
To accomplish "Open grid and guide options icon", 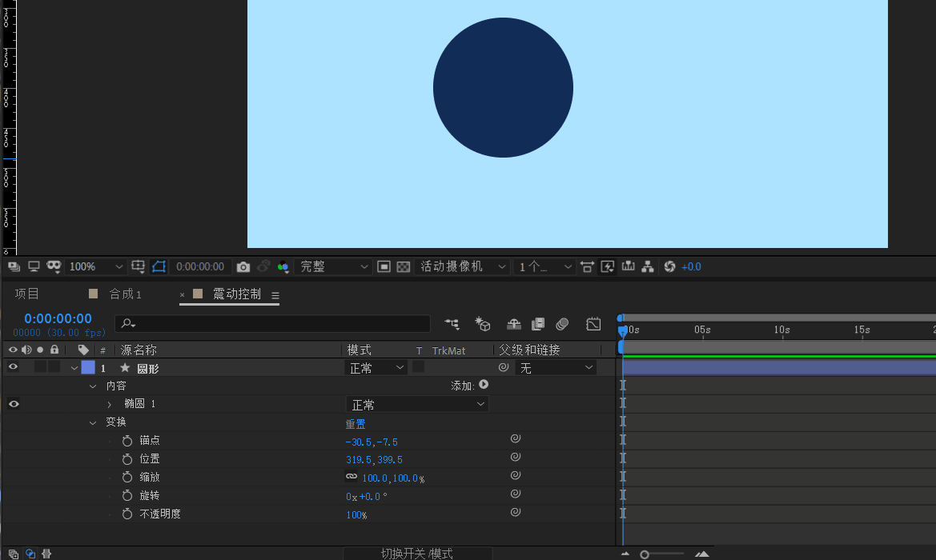I will (138, 266).
